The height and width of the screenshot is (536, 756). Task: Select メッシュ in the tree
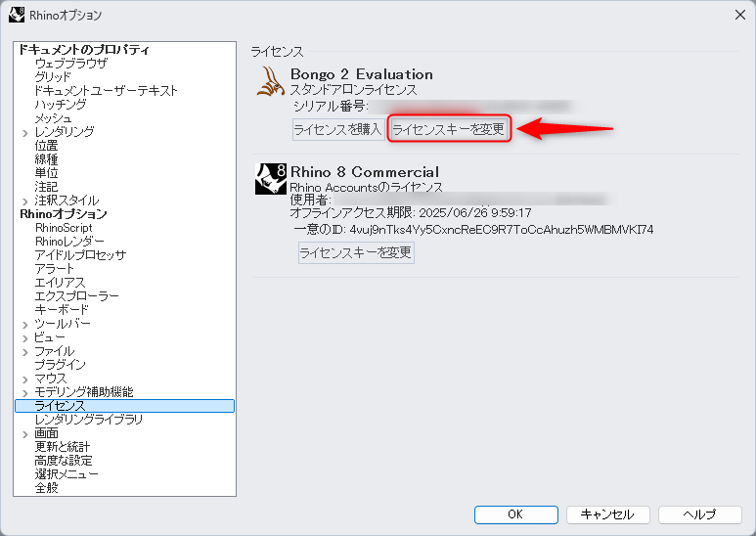tap(53, 118)
